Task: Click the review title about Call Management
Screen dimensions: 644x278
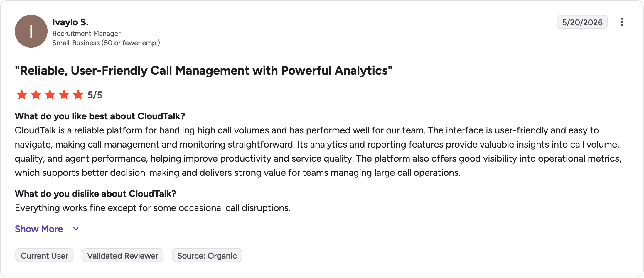Action: point(204,71)
